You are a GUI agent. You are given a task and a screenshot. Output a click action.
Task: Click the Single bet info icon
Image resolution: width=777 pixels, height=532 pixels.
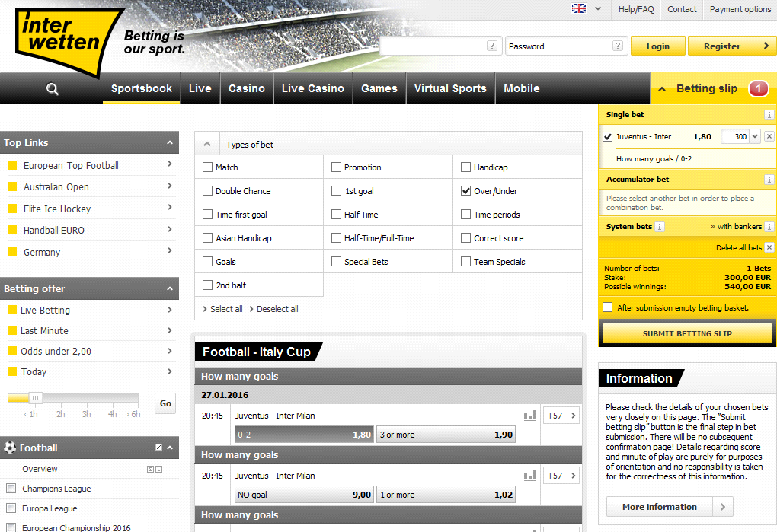pos(769,115)
